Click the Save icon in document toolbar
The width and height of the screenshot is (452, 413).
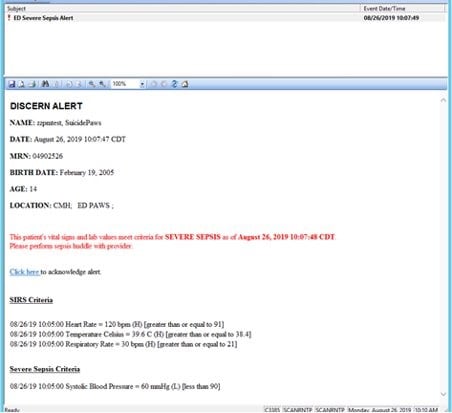point(12,84)
